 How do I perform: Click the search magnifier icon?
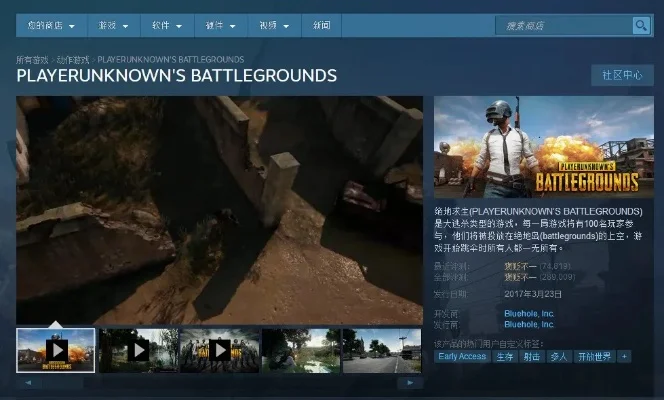[x=641, y=26]
